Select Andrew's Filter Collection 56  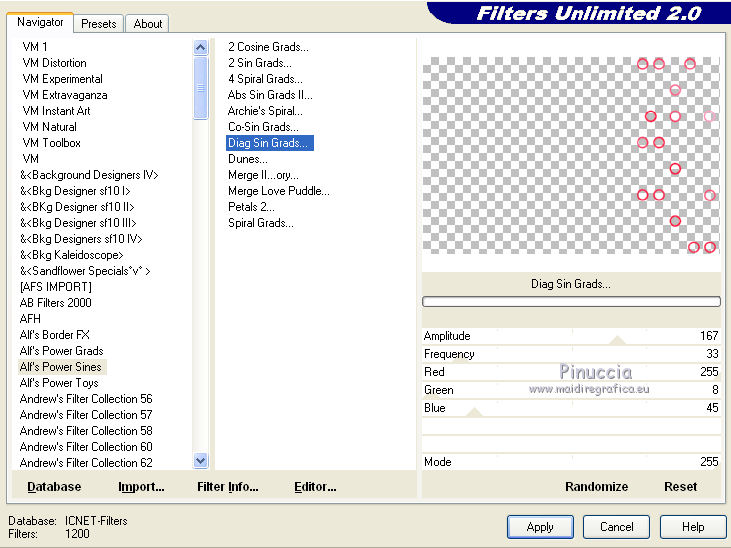[x=86, y=399]
